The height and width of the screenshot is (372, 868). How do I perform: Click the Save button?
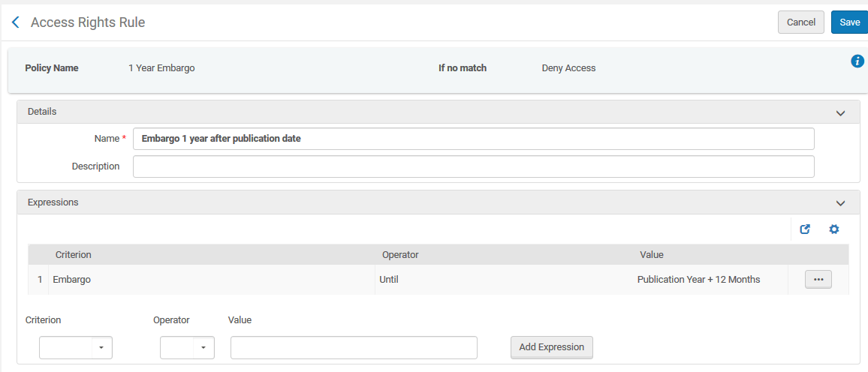pos(849,22)
